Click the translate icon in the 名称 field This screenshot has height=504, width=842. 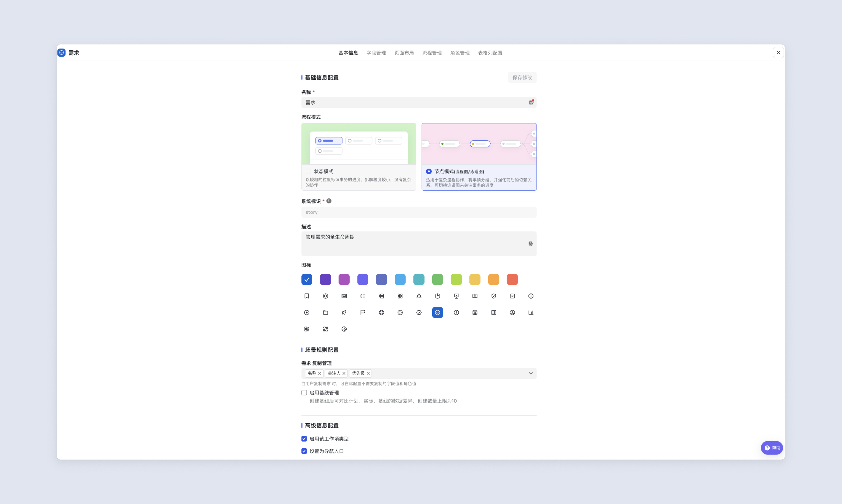click(531, 102)
